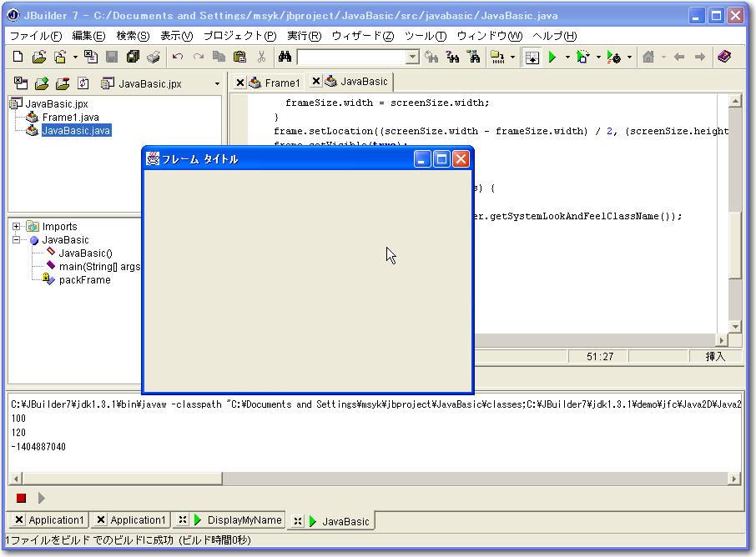756x557 pixels.
Task: Click the Print icon in toolbar
Action: (154, 57)
